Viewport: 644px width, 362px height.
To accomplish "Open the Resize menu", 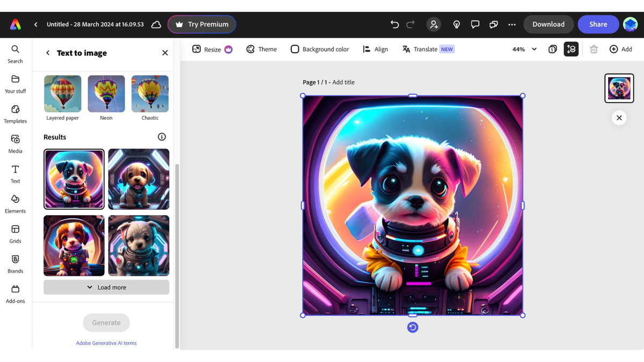I will [212, 49].
